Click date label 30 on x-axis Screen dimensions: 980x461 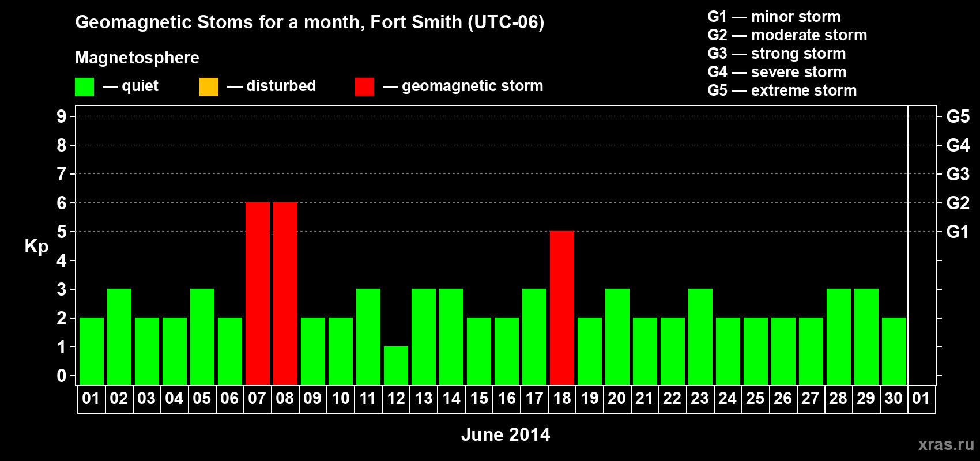pos(894,398)
